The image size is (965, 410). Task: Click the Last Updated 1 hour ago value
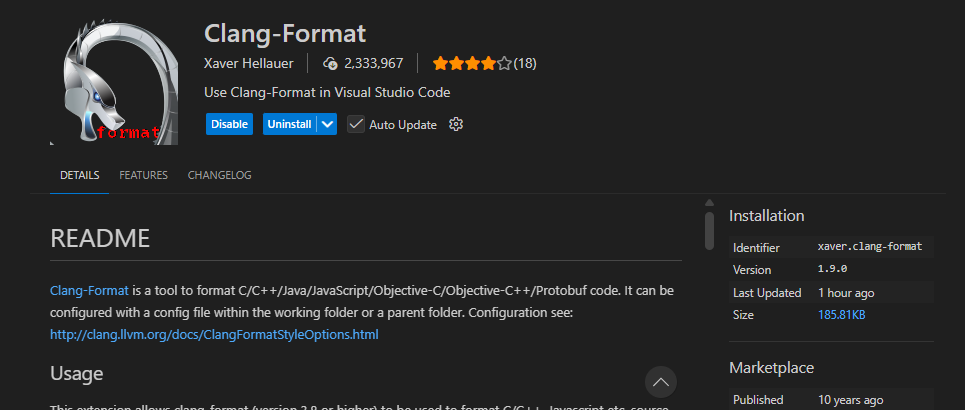point(846,292)
